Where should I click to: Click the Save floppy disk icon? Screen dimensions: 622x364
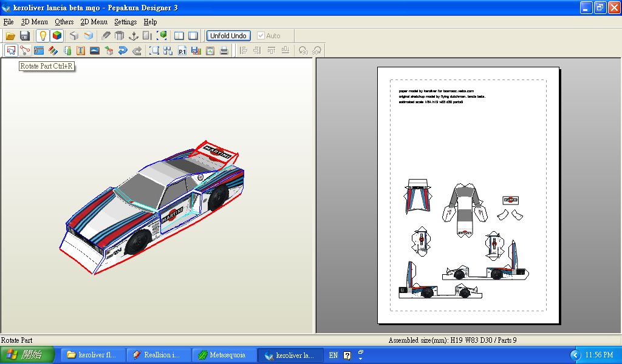[25, 36]
